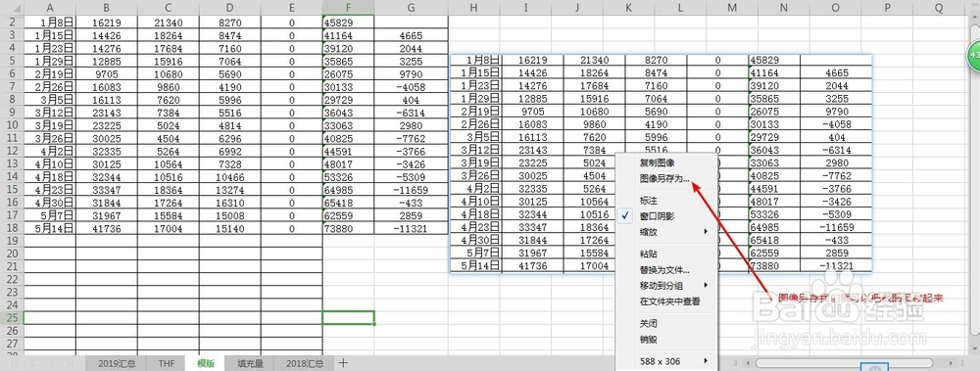Select column Q header
The width and height of the screenshot is (980, 371).
(938, 7)
